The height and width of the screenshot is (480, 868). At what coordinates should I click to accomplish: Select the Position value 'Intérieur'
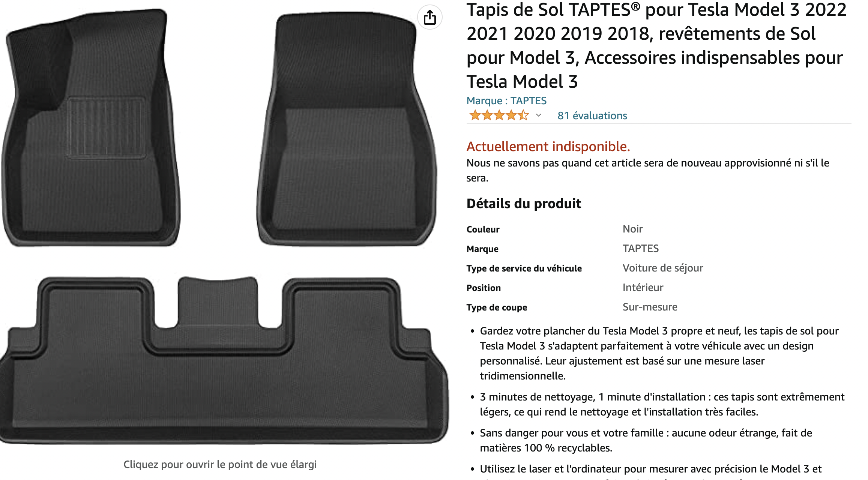coord(643,287)
